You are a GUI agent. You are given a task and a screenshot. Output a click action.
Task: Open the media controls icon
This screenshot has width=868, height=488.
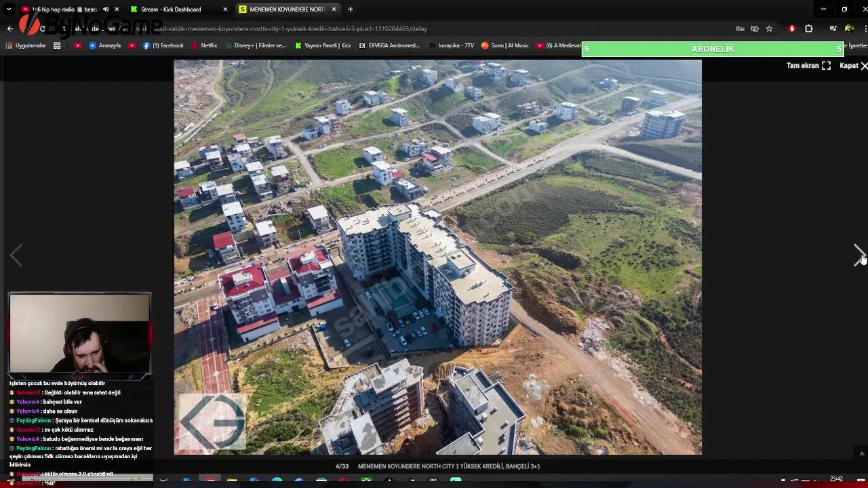833,28
